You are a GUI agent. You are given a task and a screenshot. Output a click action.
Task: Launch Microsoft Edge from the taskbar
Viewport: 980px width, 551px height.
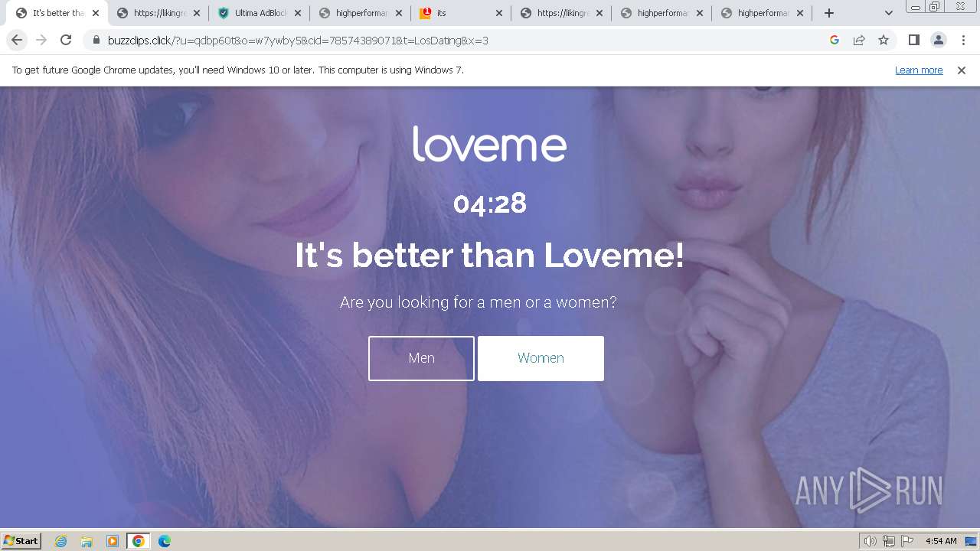[165, 541]
